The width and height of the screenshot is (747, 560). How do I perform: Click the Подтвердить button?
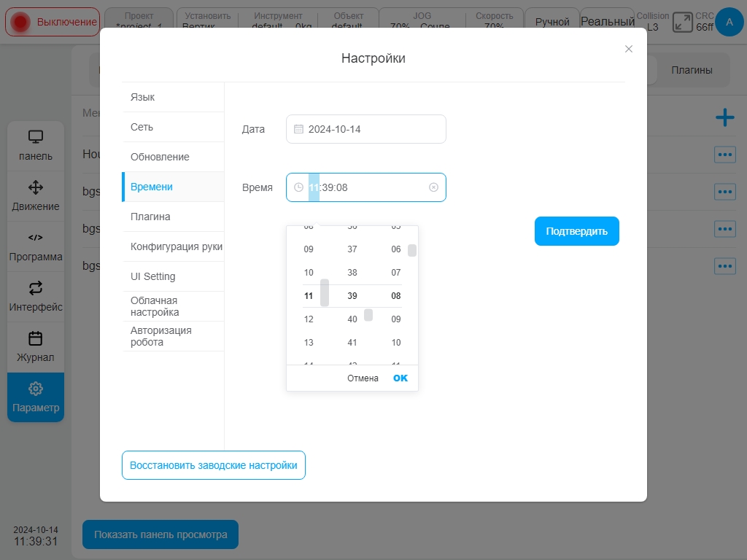click(x=576, y=231)
